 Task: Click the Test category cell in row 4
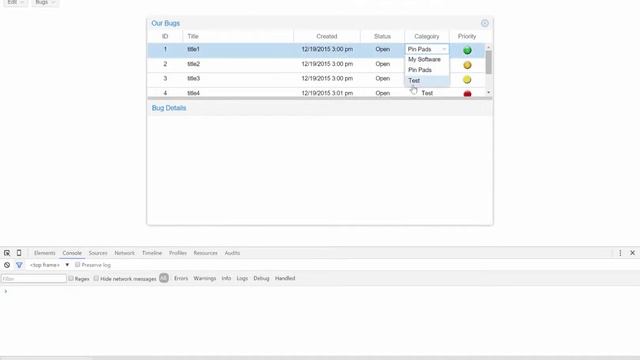(427, 93)
